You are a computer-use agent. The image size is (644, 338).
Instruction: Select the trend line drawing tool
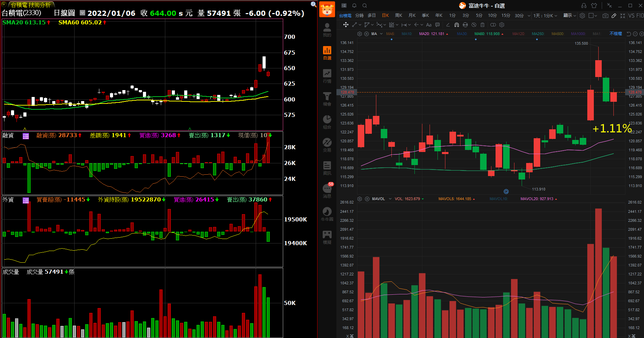(354, 25)
